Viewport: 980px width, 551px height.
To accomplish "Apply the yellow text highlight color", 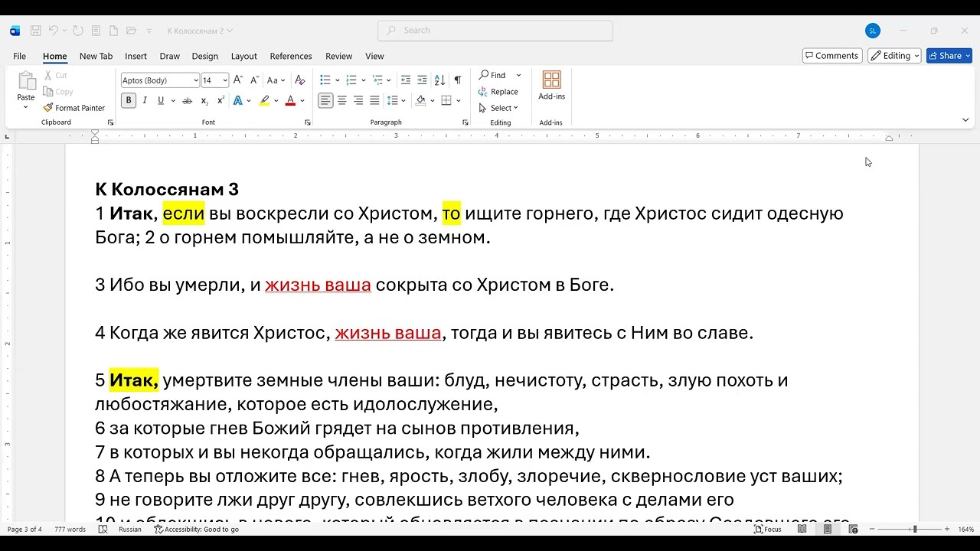I will 264,100.
